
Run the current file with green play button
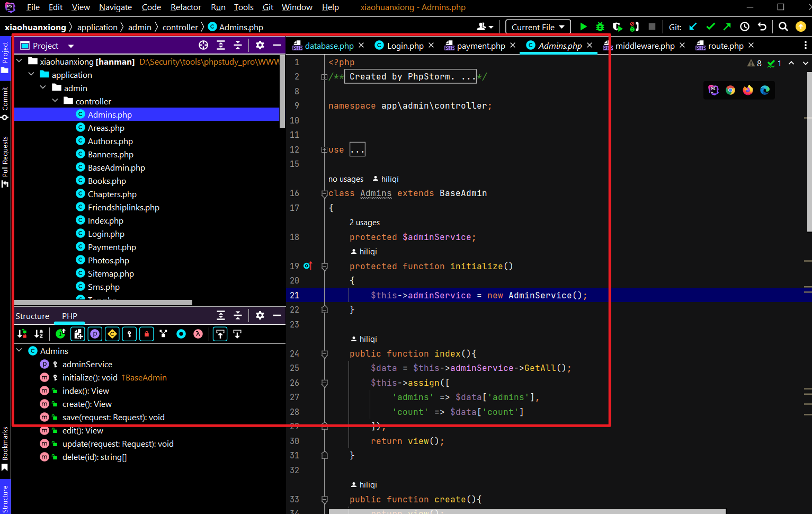[583, 27]
